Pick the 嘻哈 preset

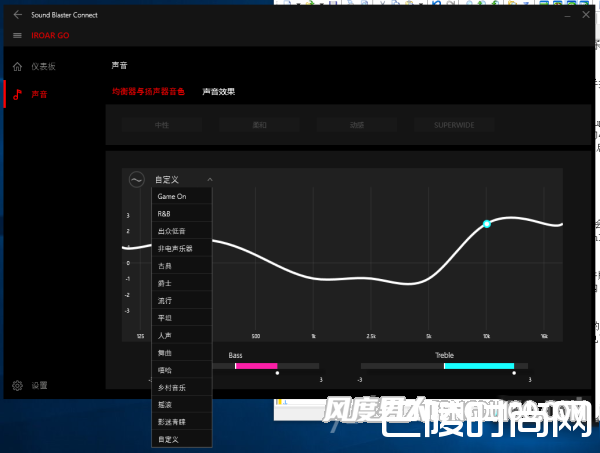(182, 370)
